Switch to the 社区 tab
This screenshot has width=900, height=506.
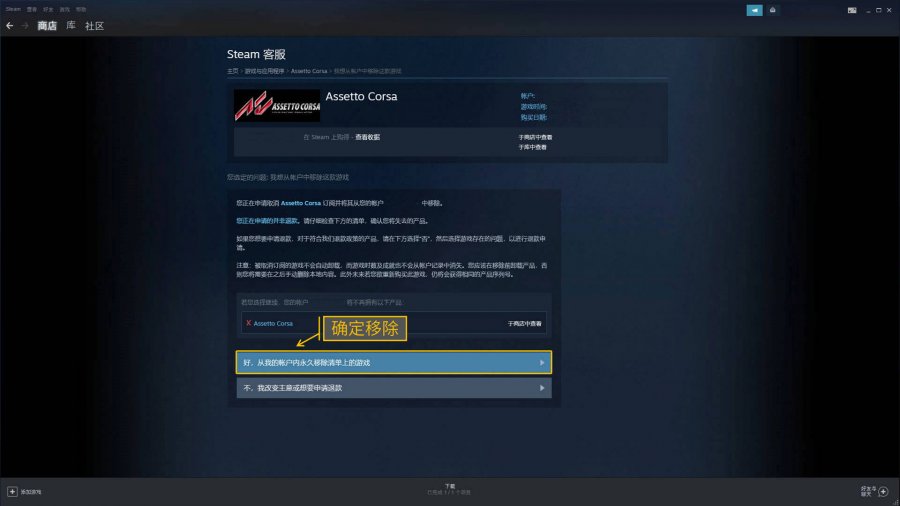point(94,26)
